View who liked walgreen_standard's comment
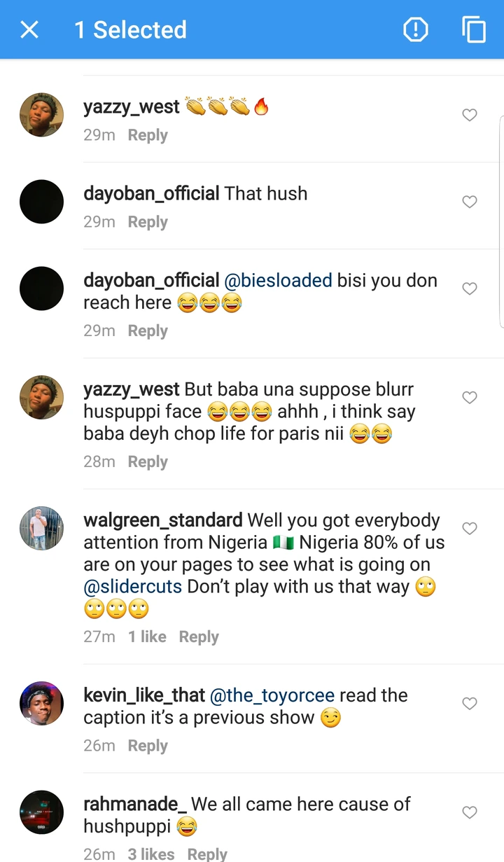Image resolution: width=504 pixels, height=862 pixels. [x=147, y=637]
